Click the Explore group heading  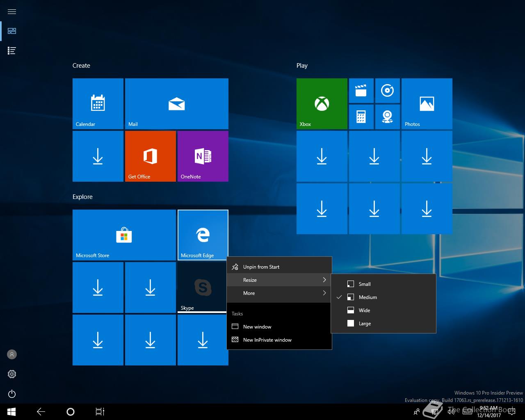pos(82,197)
